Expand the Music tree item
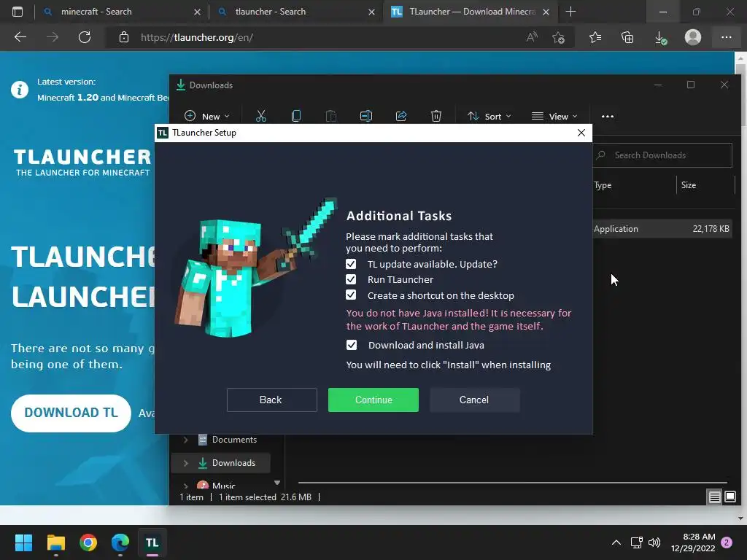The image size is (747, 560). pyautogui.click(x=186, y=486)
